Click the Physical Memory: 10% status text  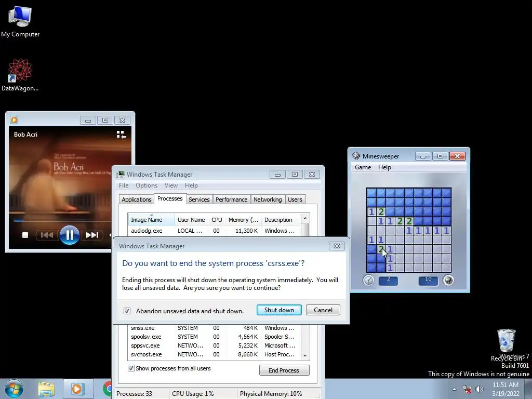pyautogui.click(x=271, y=394)
